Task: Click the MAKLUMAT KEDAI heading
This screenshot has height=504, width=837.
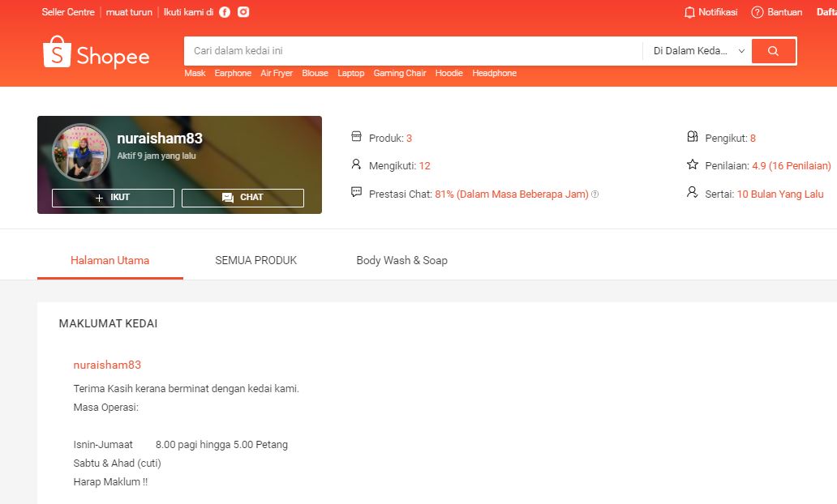Action: point(108,323)
